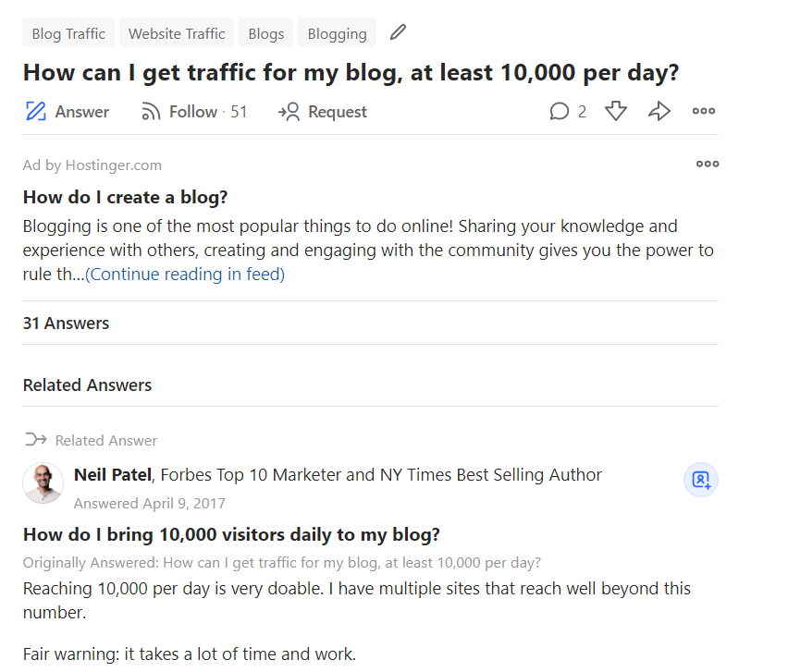Open the Hostinger ad options menu
This screenshot has width=788, height=672.
pos(708,165)
